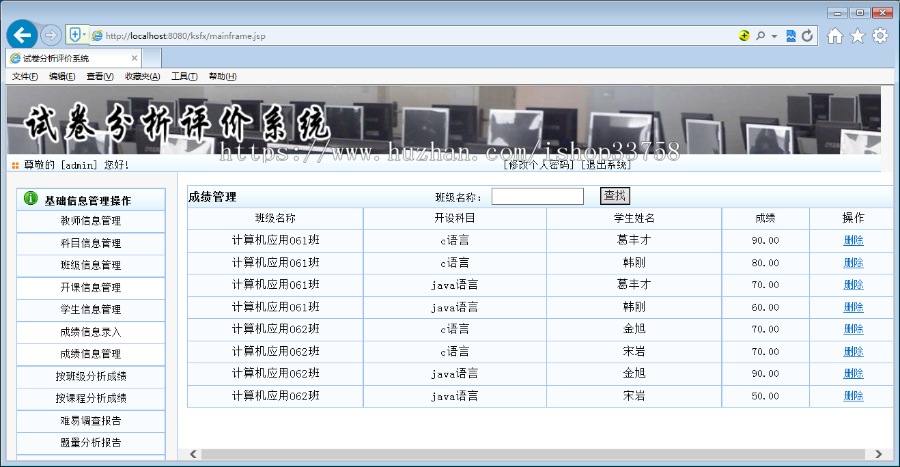Click the 开设科目 column header
This screenshot has width=900, height=467.
coord(455,218)
